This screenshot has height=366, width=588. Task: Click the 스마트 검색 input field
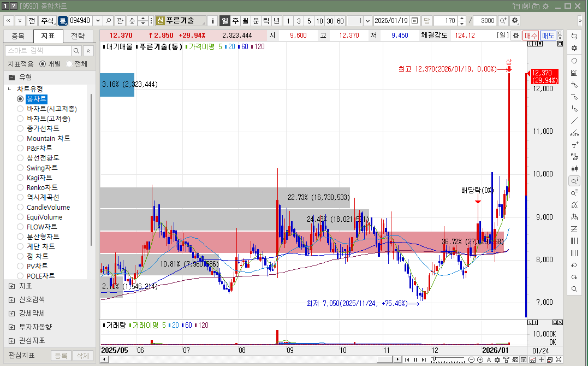tap(38, 51)
